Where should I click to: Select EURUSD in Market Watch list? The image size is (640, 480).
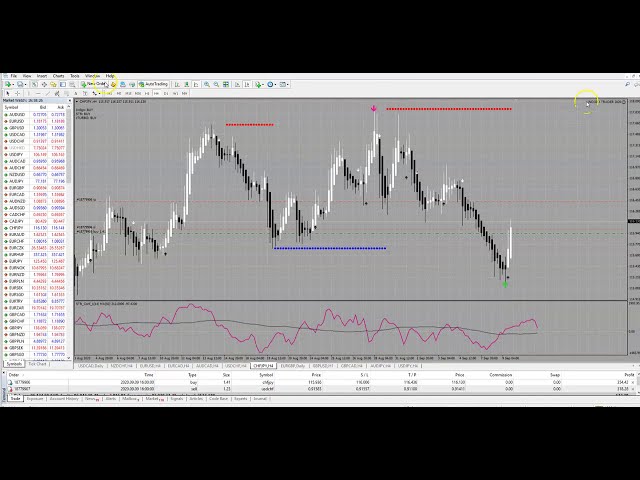(17, 121)
